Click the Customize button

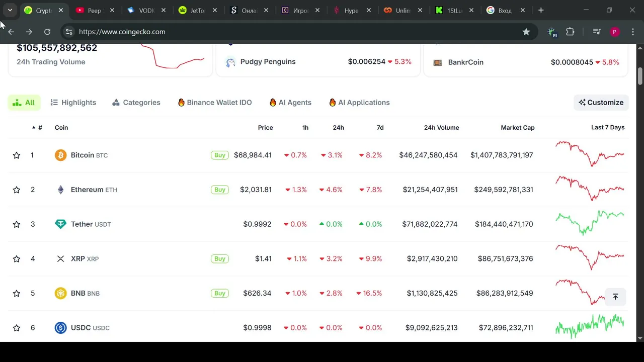click(x=601, y=103)
